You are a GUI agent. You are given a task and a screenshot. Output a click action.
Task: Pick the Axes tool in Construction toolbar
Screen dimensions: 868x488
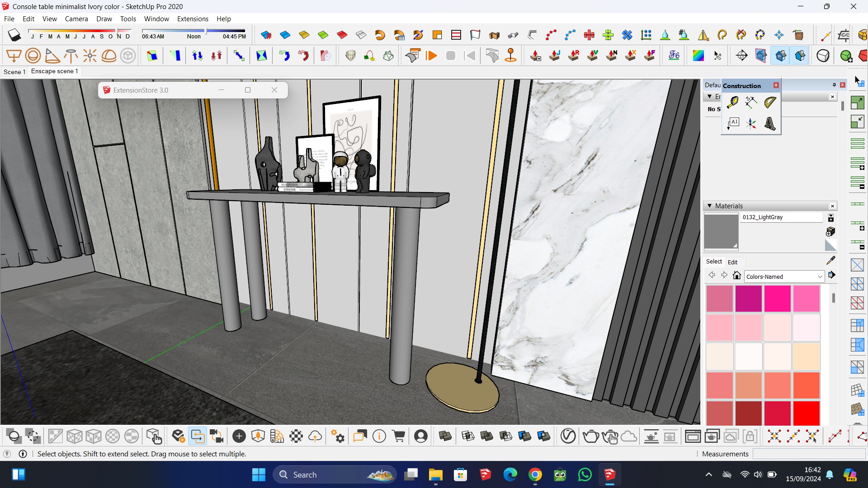coord(751,123)
